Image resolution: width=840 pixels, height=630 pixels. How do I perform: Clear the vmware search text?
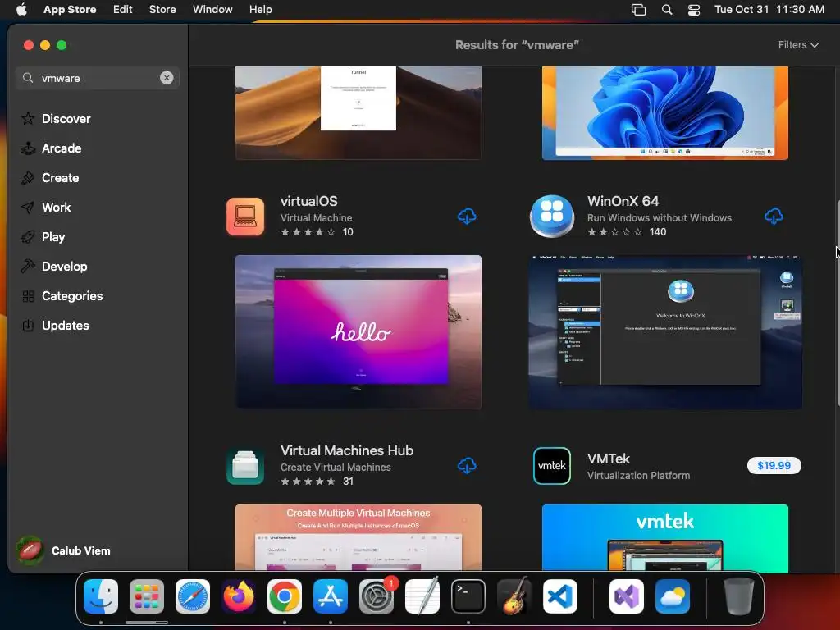167,78
